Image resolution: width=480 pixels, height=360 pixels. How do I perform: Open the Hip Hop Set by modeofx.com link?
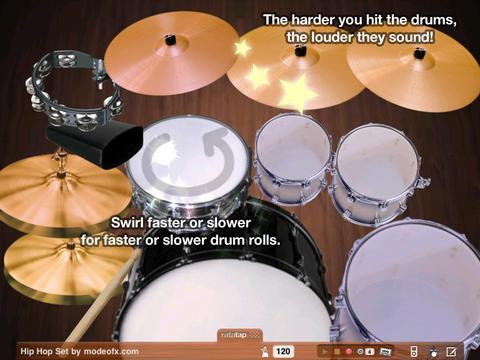(x=79, y=351)
